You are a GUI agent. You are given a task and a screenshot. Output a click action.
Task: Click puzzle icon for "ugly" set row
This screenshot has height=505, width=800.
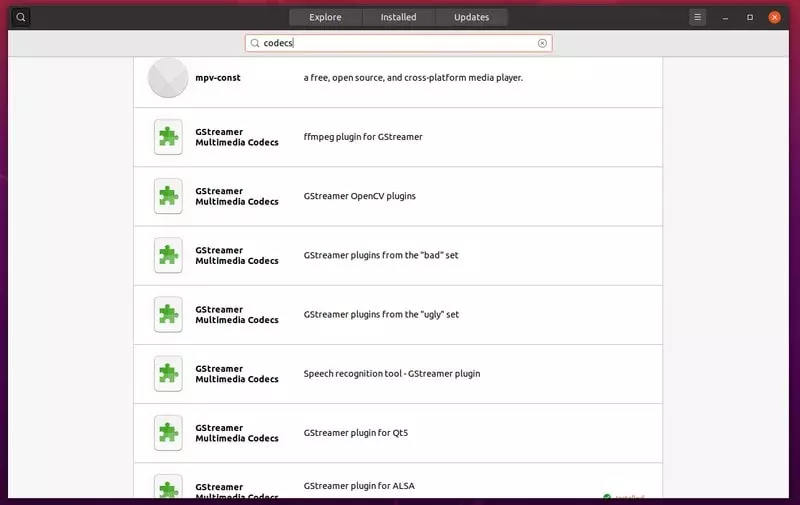pyautogui.click(x=168, y=314)
